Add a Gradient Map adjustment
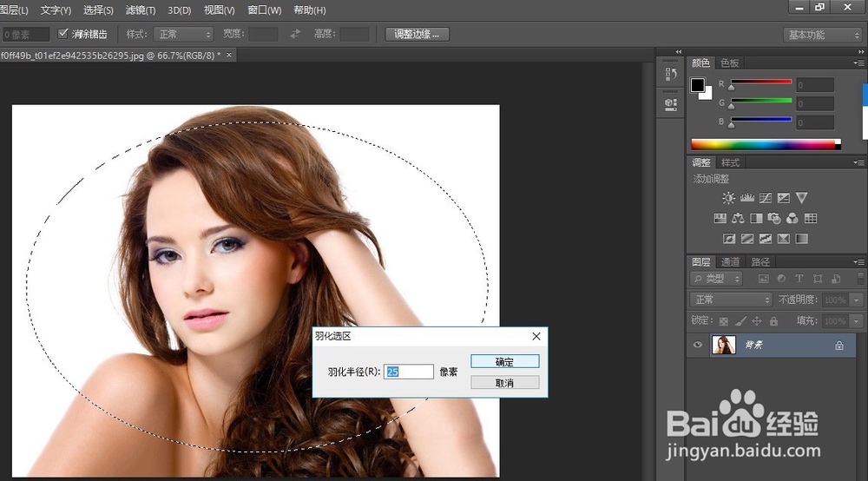 801,239
